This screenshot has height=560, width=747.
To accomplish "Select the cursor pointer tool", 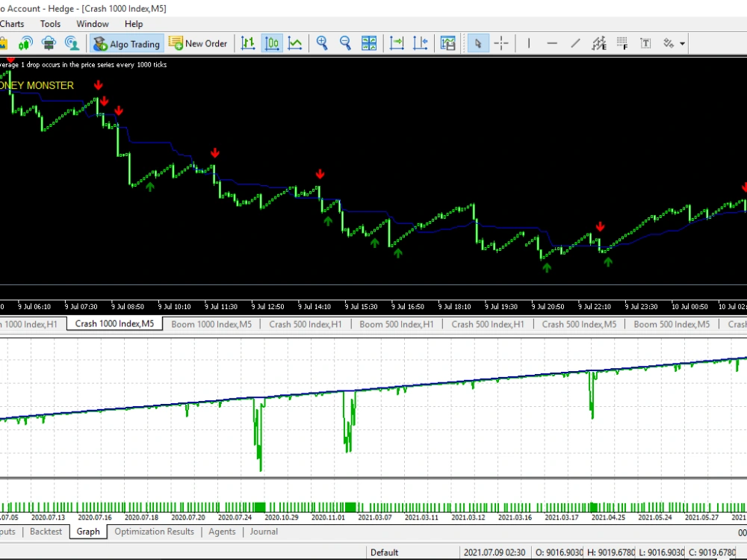I will 478,43.
